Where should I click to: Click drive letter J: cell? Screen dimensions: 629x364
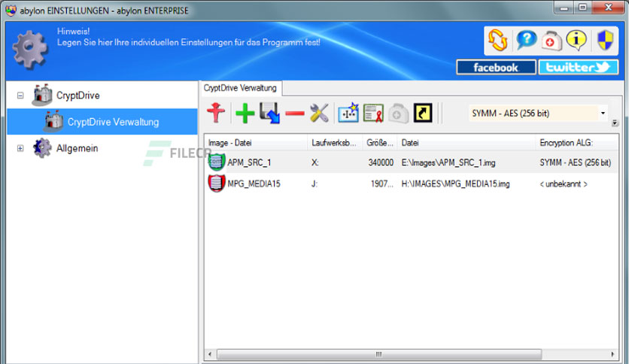pos(314,184)
